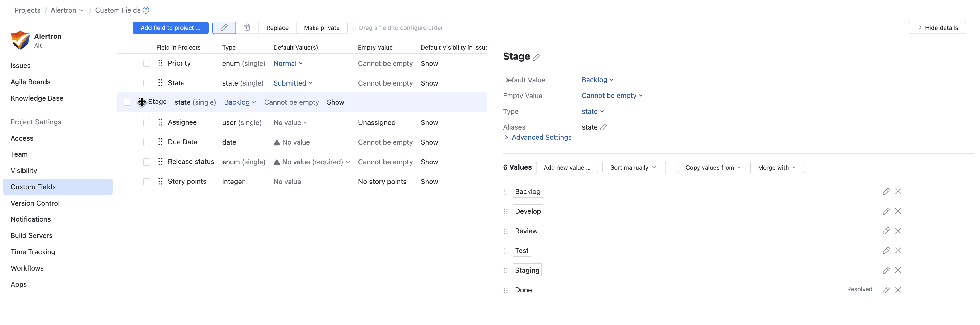Expand Advanced Settings section
The height and width of the screenshot is (325, 980).
pos(541,138)
